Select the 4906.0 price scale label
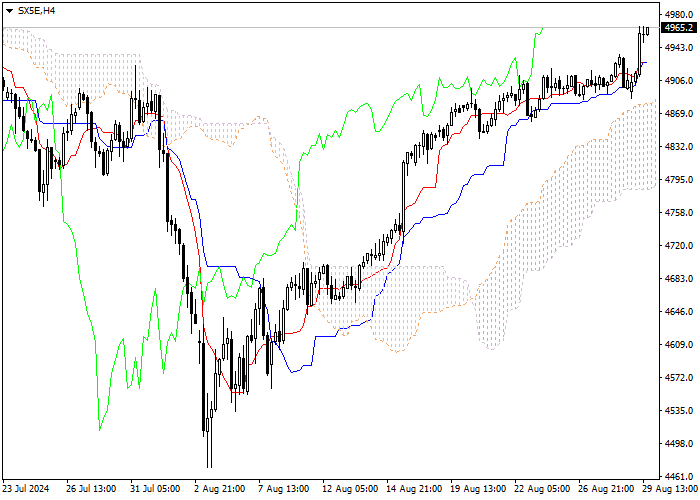 (679, 81)
